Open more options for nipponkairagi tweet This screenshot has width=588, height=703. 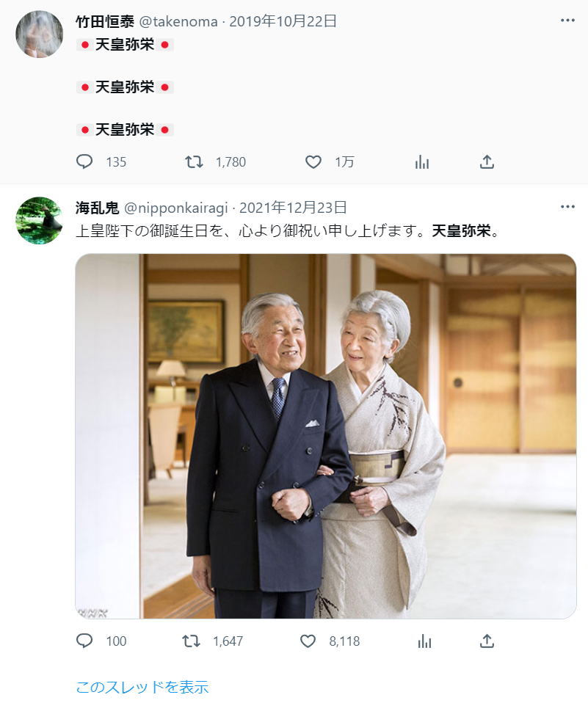click(x=567, y=206)
